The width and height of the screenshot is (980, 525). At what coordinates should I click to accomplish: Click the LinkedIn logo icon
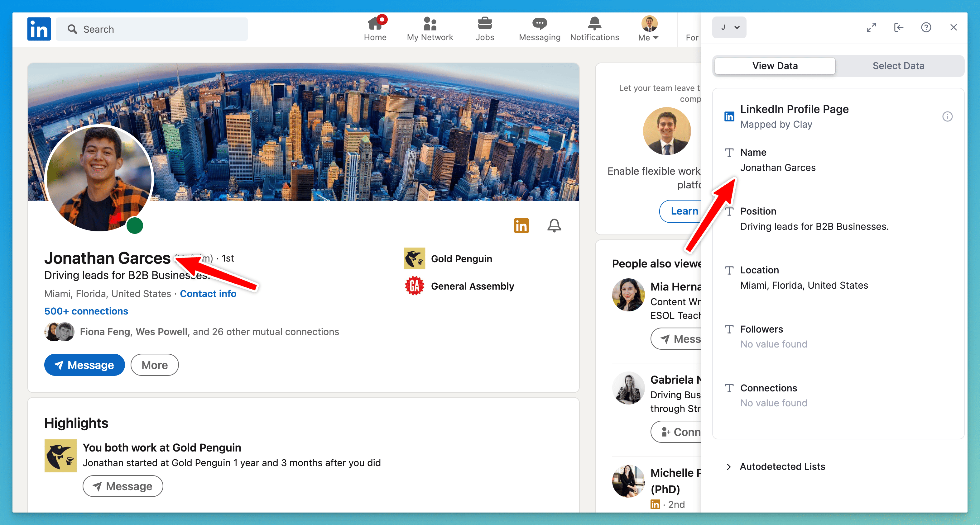coord(39,29)
